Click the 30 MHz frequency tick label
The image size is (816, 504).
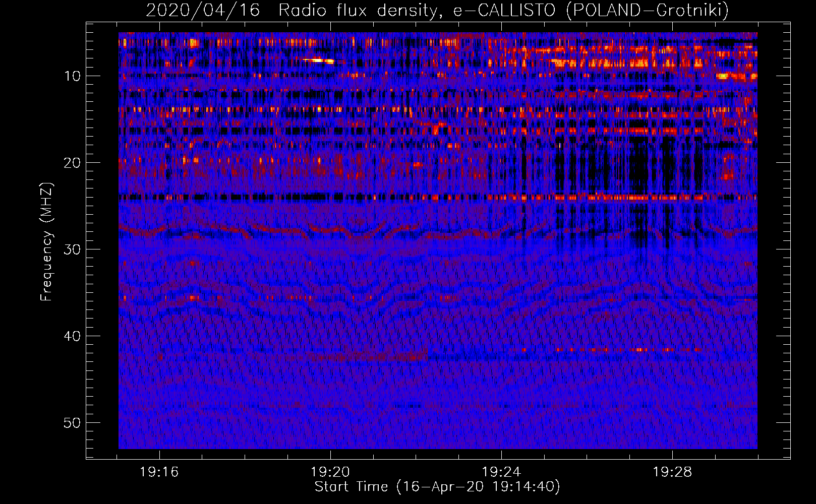point(73,249)
